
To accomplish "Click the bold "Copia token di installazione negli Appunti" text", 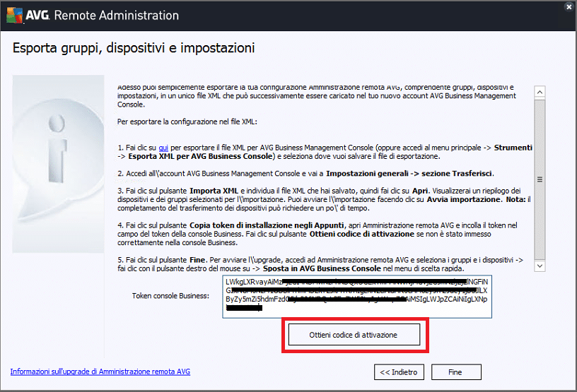I will pyautogui.click(x=267, y=225).
